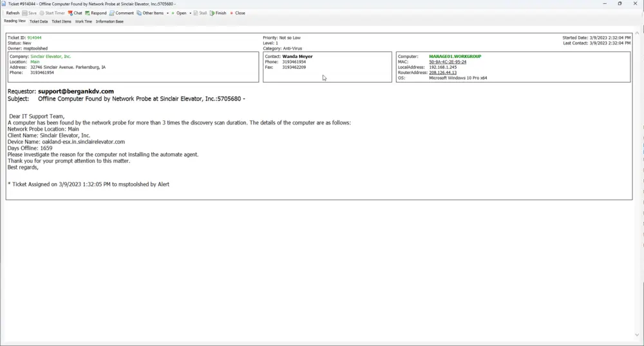Click the Other Items icon
This screenshot has width=644, height=346.
[139, 13]
